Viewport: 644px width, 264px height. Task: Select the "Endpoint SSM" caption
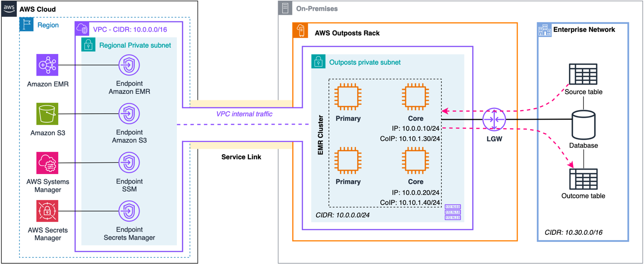pos(130,185)
